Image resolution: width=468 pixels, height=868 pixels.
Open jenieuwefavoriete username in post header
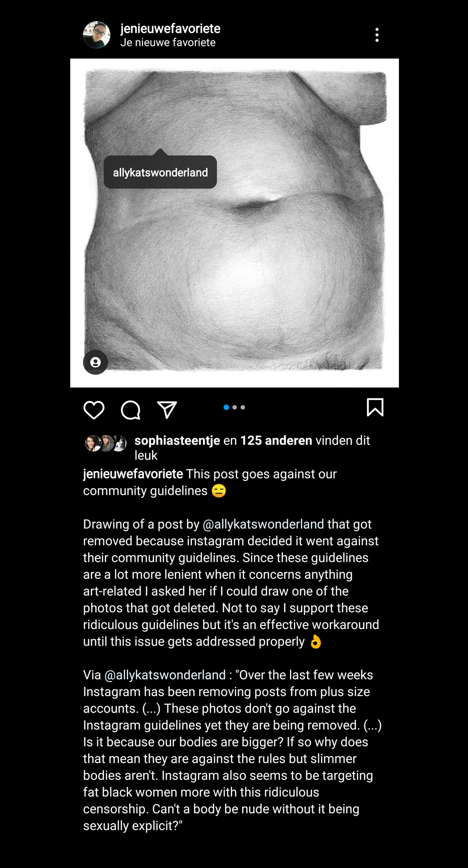tap(171, 29)
